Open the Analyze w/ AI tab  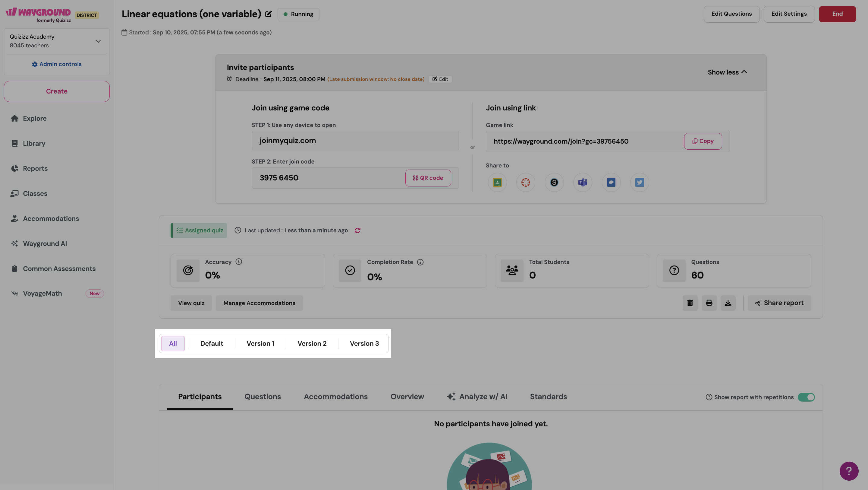coord(477,396)
